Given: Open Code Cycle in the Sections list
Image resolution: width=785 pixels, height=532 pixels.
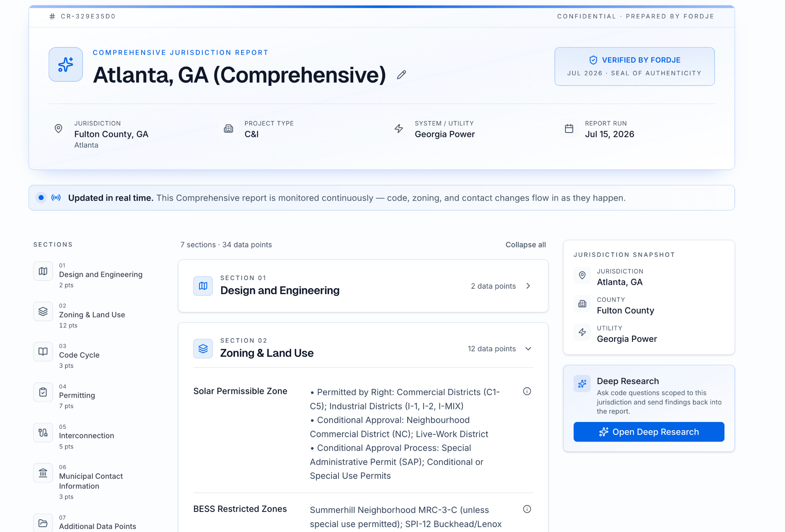Looking at the screenshot, I should pos(79,355).
